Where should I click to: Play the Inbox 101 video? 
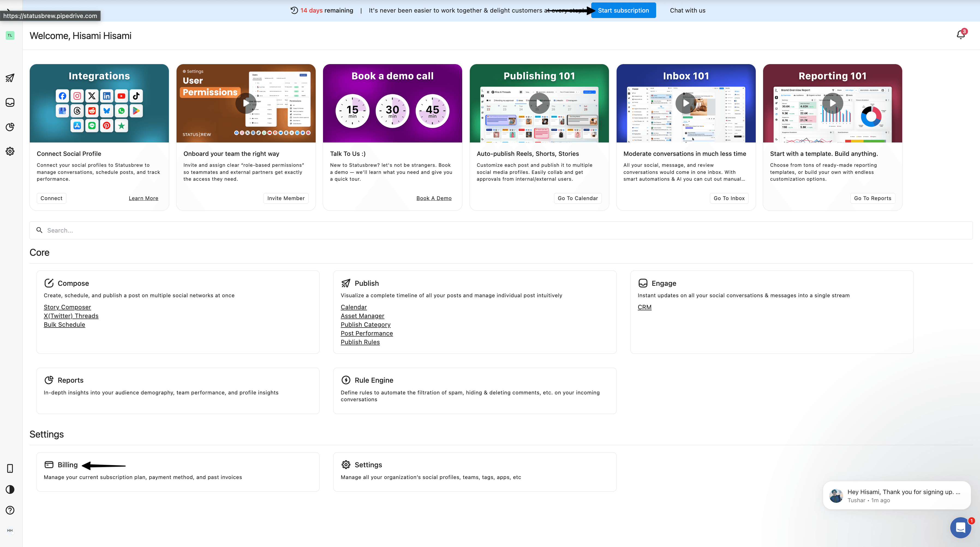click(x=686, y=103)
